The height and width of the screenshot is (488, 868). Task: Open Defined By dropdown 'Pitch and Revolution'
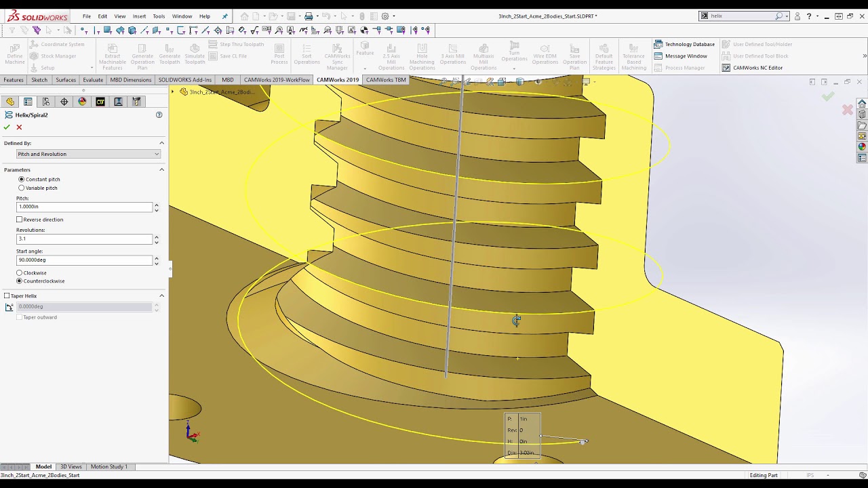click(x=88, y=154)
